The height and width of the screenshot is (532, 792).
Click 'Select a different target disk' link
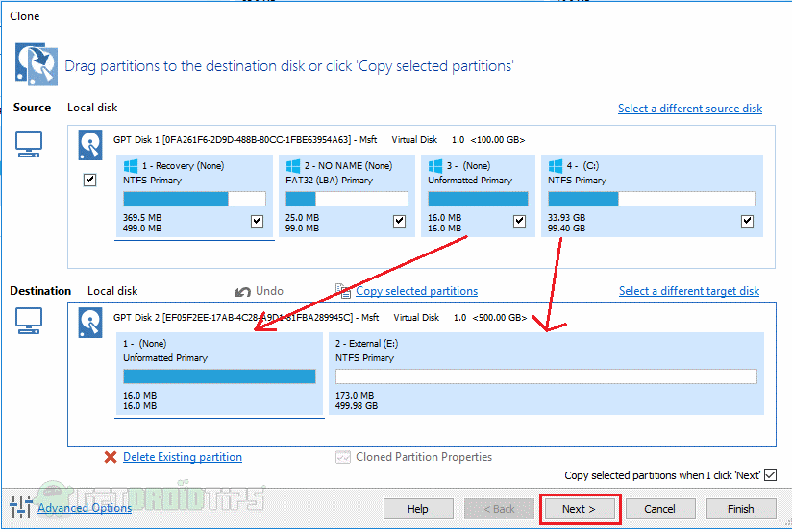tap(689, 291)
